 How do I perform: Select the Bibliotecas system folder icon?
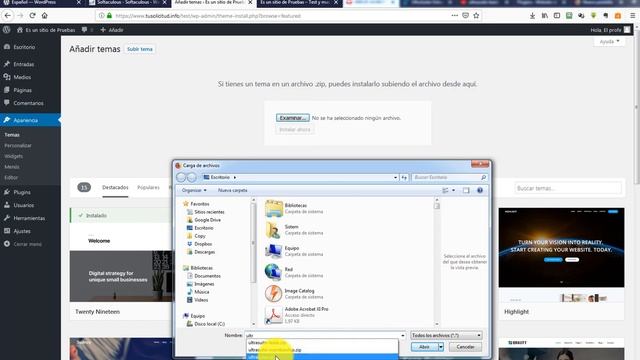[x=273, y=209]
